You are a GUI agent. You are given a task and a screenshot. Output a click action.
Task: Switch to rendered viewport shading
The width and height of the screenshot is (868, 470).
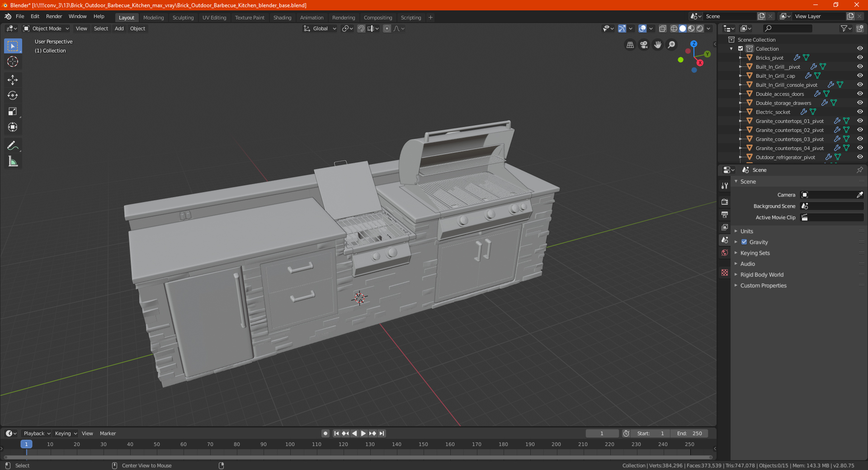[700, 28]
